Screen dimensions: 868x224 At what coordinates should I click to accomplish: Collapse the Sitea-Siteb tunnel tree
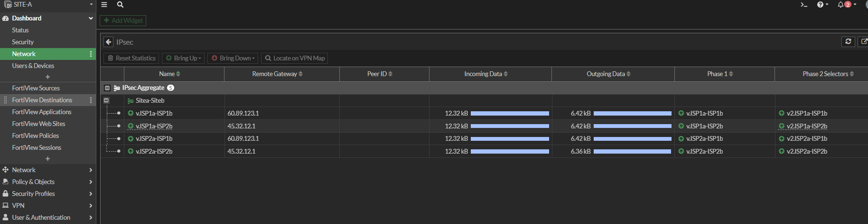(x=106, y=100)
